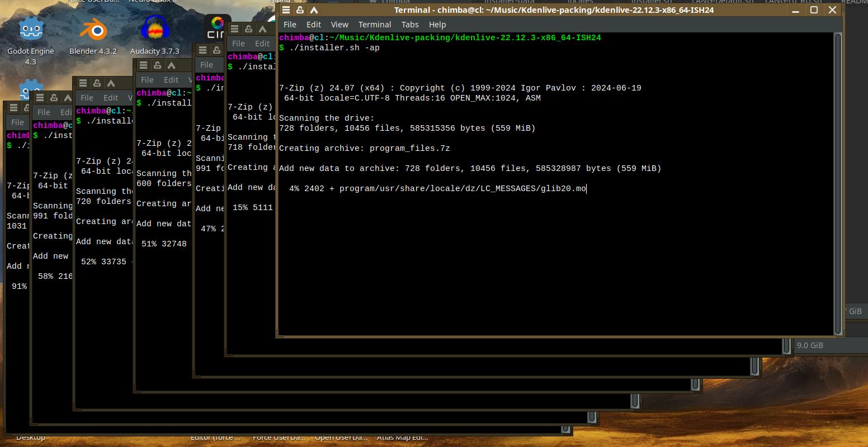Click the stick/pin icon of the 51% terminal

click(x=157, y=65)
